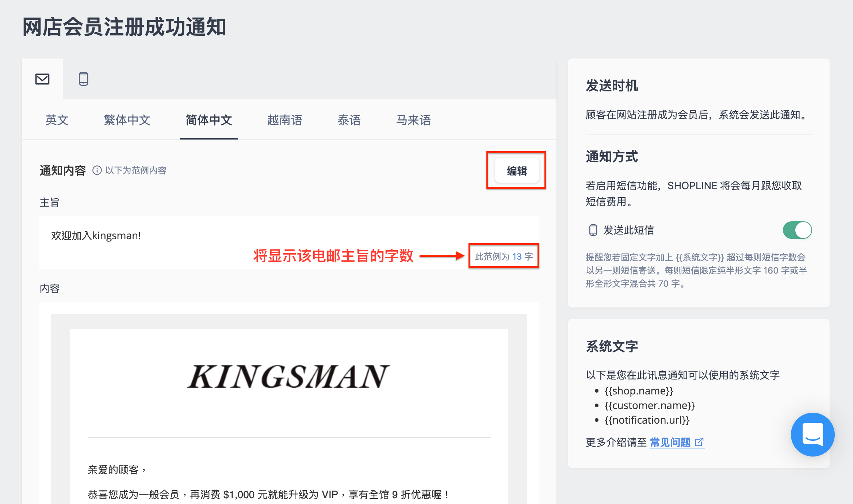853x504 pixels.
Task: Click the {{shop.name}} system text
Action: click(x=639, y=391)
